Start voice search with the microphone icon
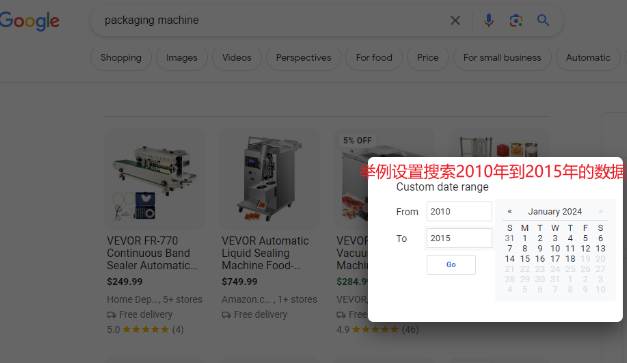627x363 pixels. tap(489, 20)
